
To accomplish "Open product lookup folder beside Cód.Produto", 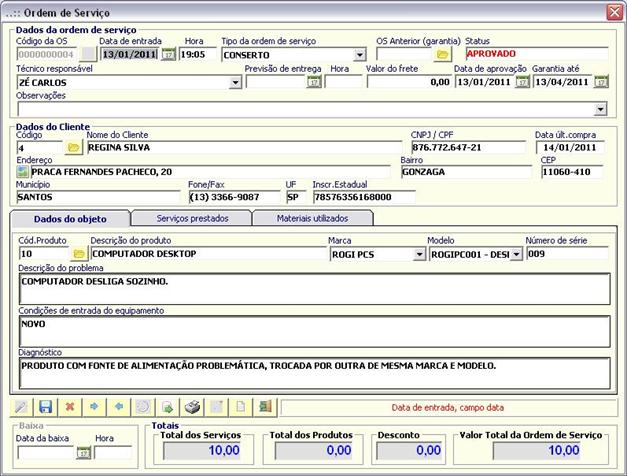I will click(x=79, y=254).
